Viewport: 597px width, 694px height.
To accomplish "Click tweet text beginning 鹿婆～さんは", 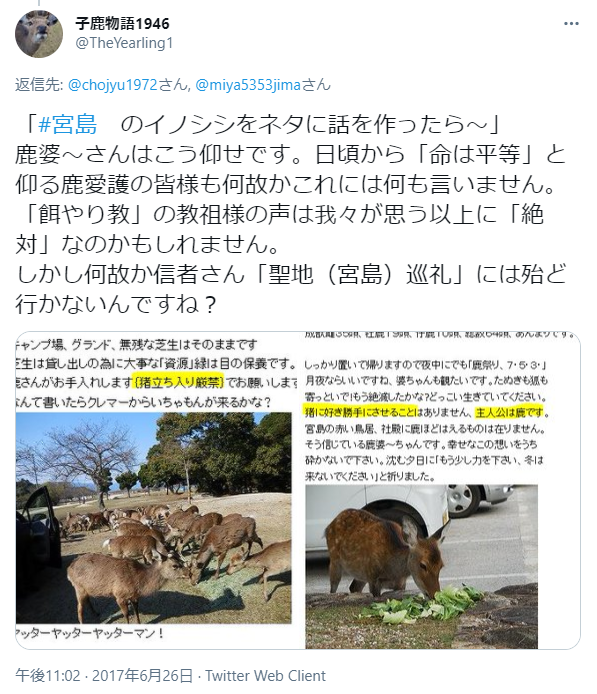I will [x=290, y=154].
